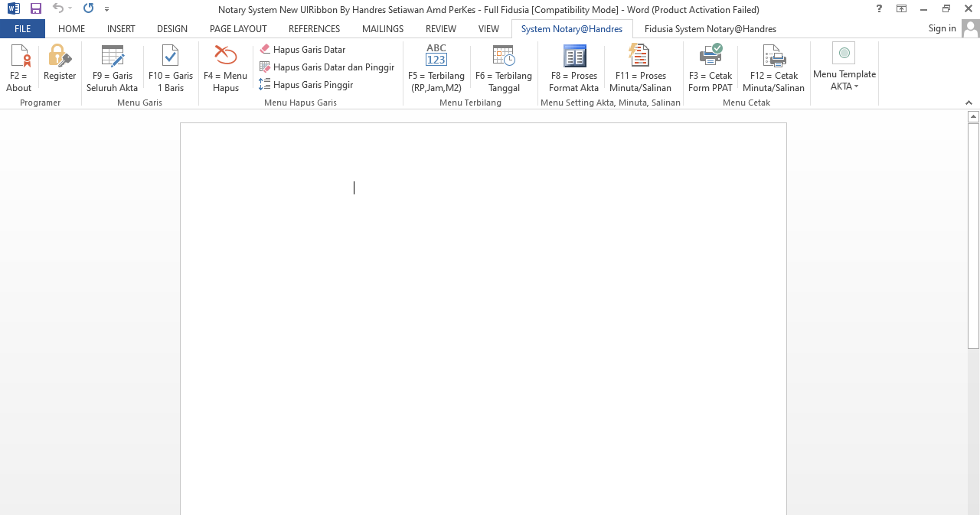The width and height of the screenshot is (980, 515).
Task: Customize the Quick Access Toolbar dropdown
Action: [x=106, y=9]
